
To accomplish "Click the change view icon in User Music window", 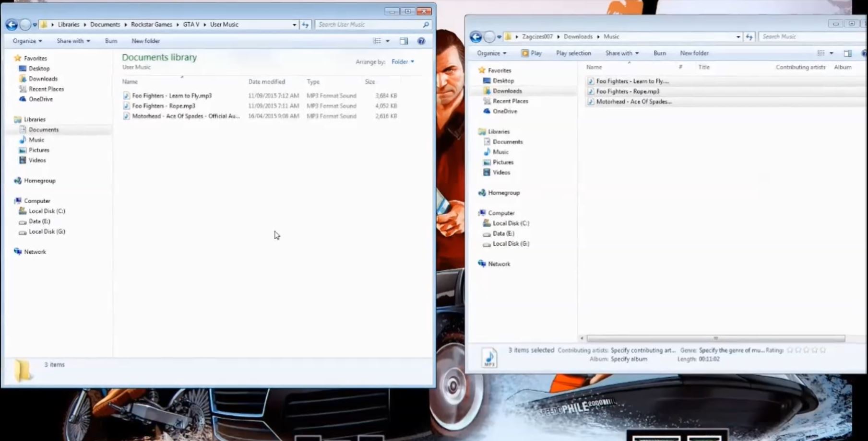I will coord(377,41).
